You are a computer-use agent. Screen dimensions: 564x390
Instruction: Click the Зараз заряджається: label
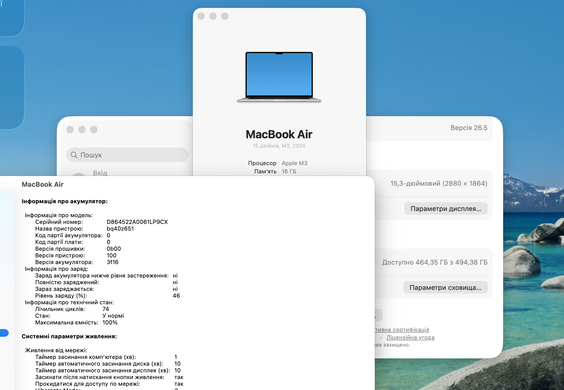[x=64, y=289]
